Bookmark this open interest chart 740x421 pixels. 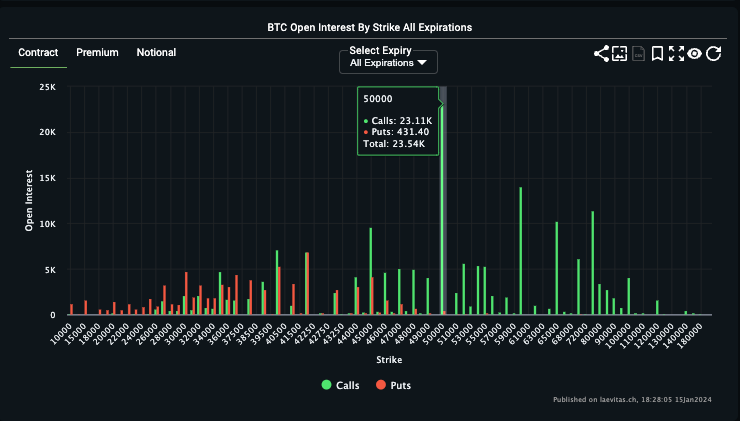(657, 54)
